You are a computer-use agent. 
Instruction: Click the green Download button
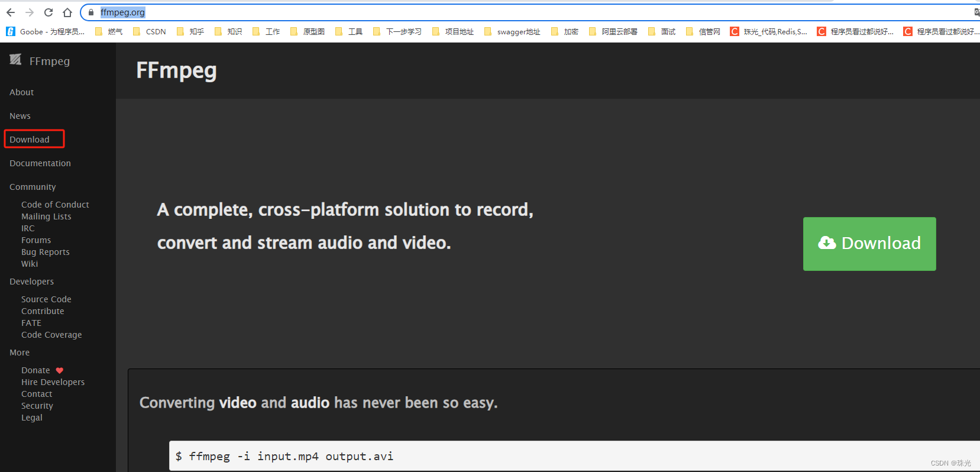pos(869,244)
